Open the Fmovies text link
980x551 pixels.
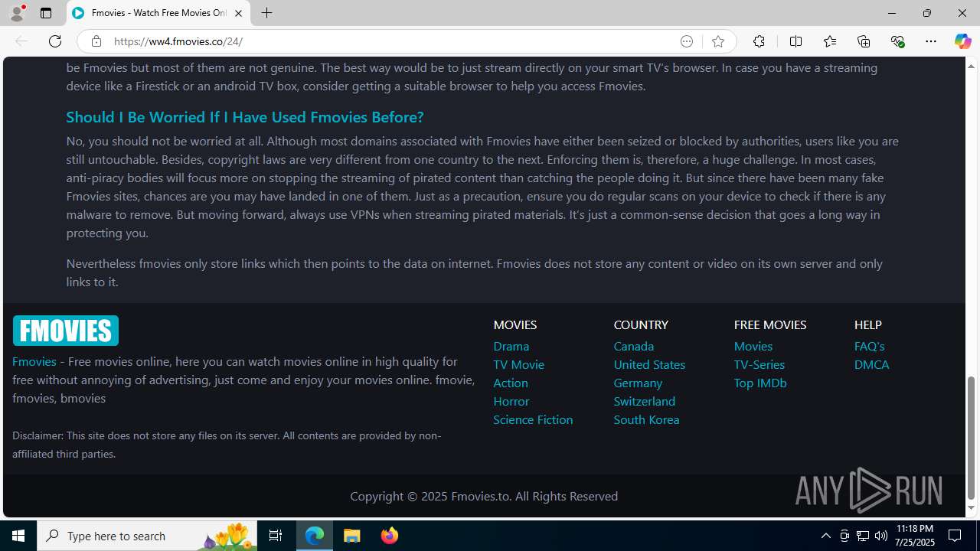(x=34, y=361)
